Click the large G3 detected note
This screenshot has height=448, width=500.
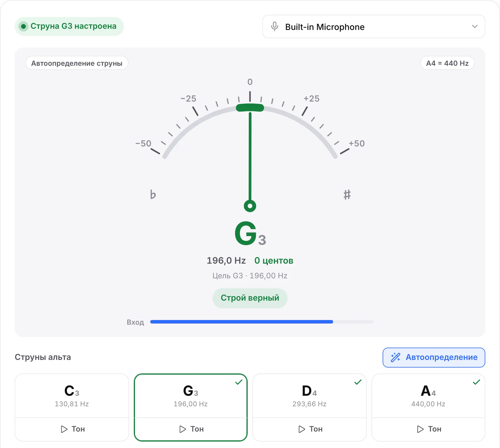tap(250, 233)
